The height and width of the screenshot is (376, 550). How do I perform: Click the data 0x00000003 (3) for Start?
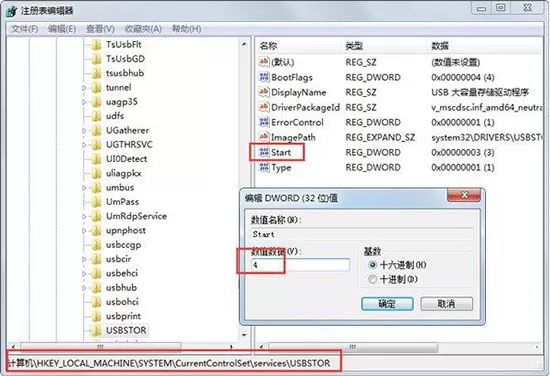pos(463,153)
